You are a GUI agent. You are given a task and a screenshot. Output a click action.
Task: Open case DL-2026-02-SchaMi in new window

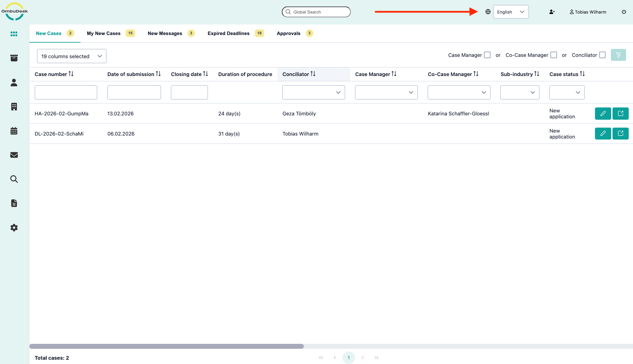point(620,134)
